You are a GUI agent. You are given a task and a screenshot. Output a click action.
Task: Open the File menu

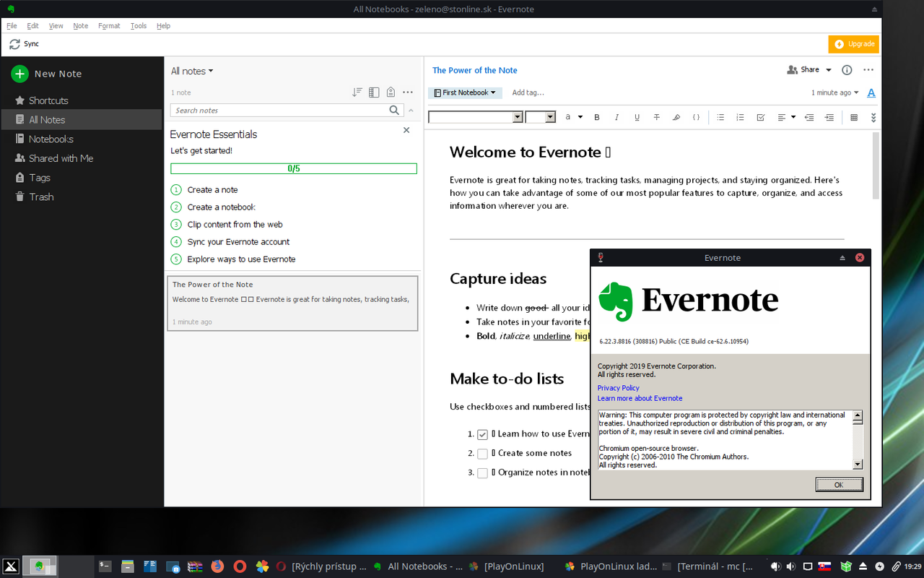[x=12, y=25]
